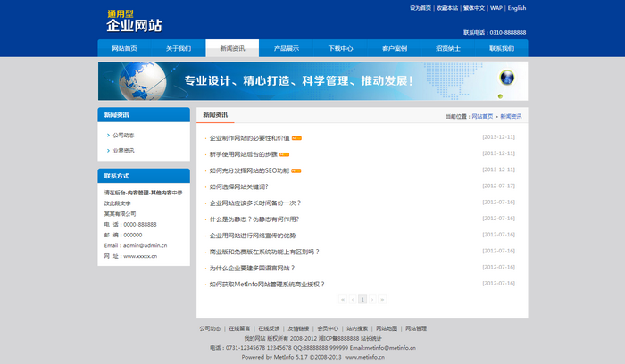Click the NEW badge next to 新手使用网站后台的步骤
625x364 pixels.
(284, 154)
